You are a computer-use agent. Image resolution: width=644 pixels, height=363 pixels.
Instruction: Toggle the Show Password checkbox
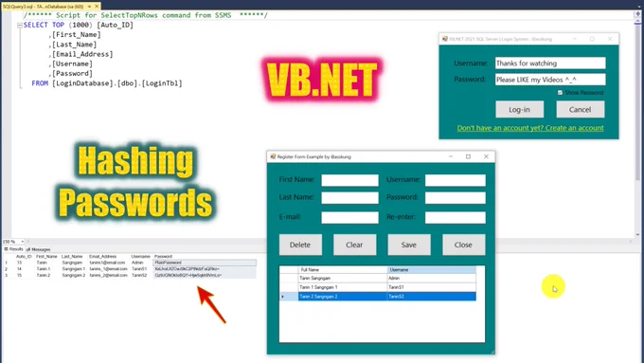click(560, 93)
